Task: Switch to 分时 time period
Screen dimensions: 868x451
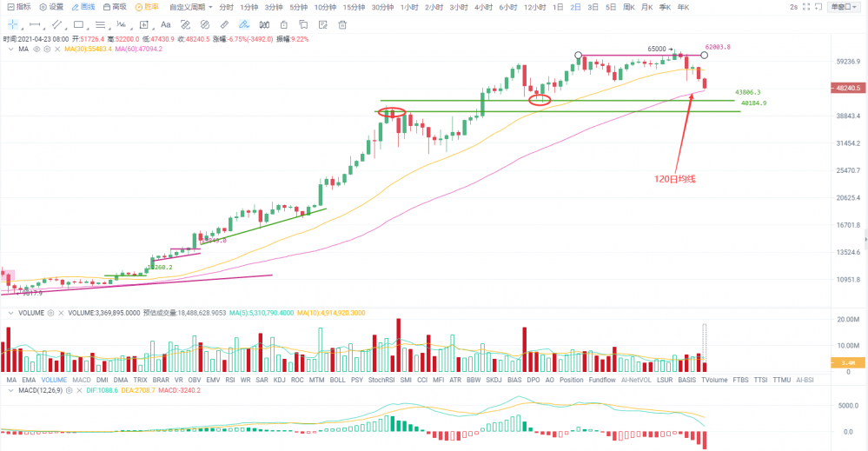Action: click(x=227, y=7)
